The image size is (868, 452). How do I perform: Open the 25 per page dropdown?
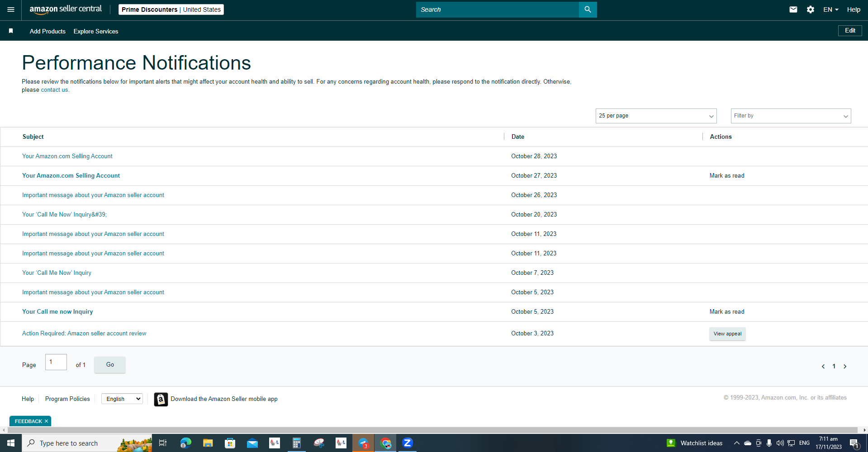[x=656, y=116]
